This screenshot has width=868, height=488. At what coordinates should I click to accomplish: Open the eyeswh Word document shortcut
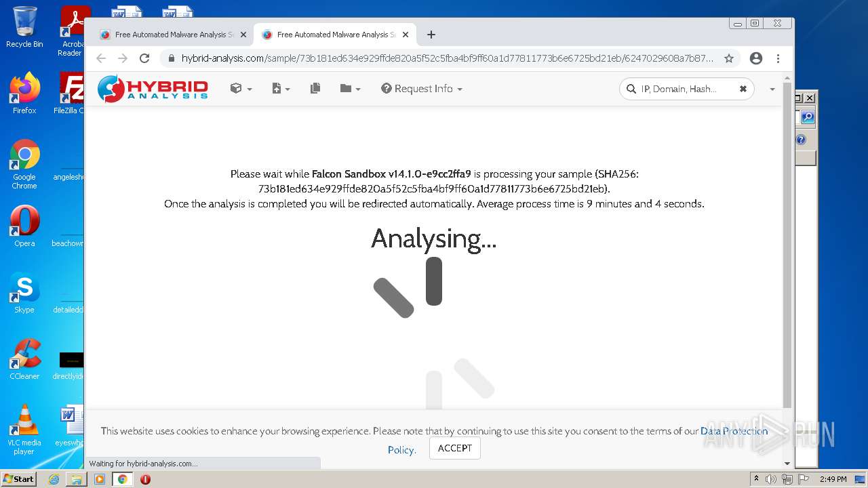click(71, 425)
